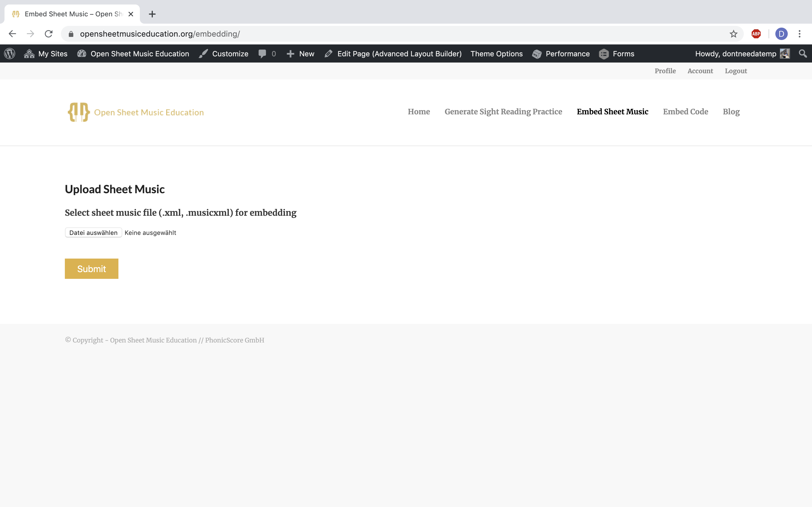The height and width of the screenshot is (507, 812).
Task: Click the Logout link
Action: (x=736, y=71)
